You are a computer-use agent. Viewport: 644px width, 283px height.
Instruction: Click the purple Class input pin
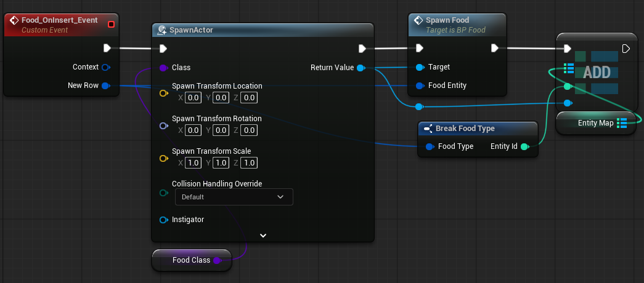click(x=163, y=68)
